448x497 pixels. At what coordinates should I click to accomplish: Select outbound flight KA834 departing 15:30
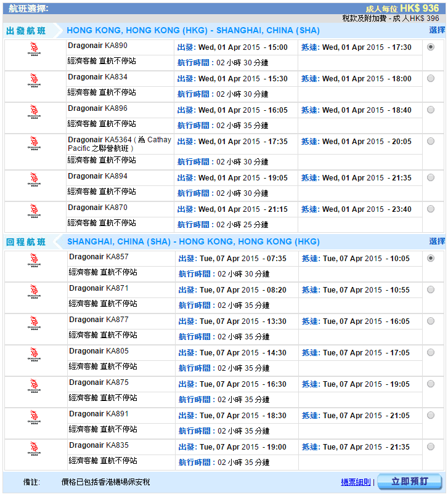[430, 78]
